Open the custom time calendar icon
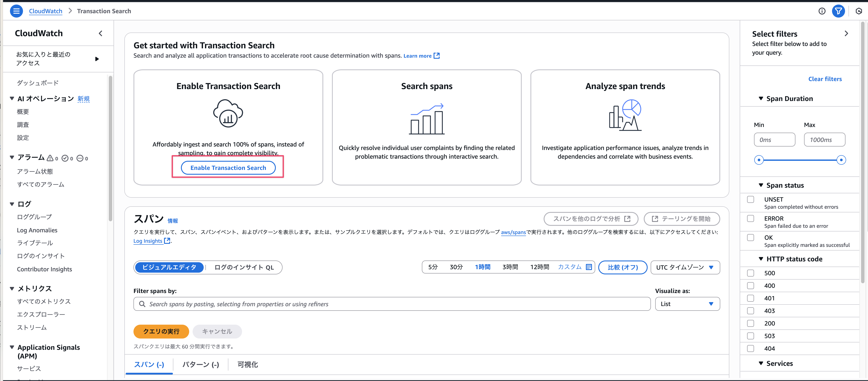868x381 pixels. click(x=589, y=267)
